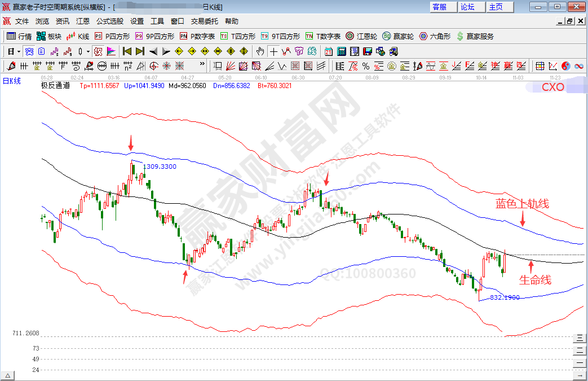This screenshot has width=588, height=381.
Task: Click the percent sign drawing tool
Action: pyautogui.click(x=366, y=66)
